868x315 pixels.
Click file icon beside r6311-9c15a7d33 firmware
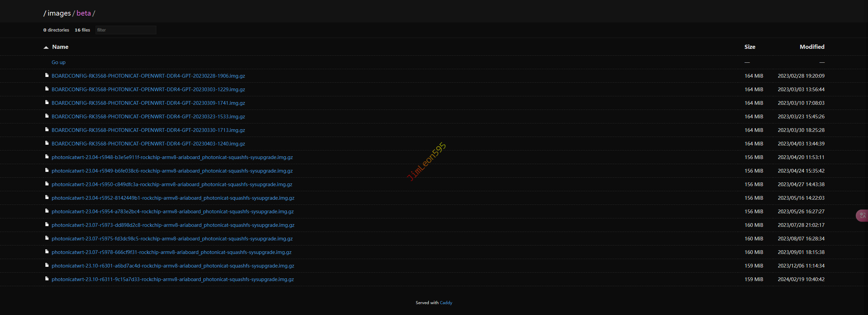(x=47, y=279)
